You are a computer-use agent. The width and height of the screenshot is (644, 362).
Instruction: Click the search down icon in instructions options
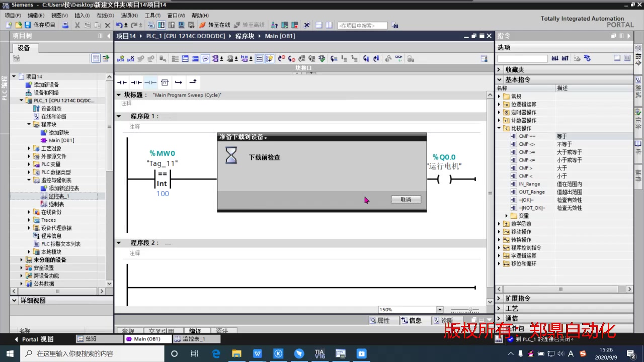click(555, 58)
